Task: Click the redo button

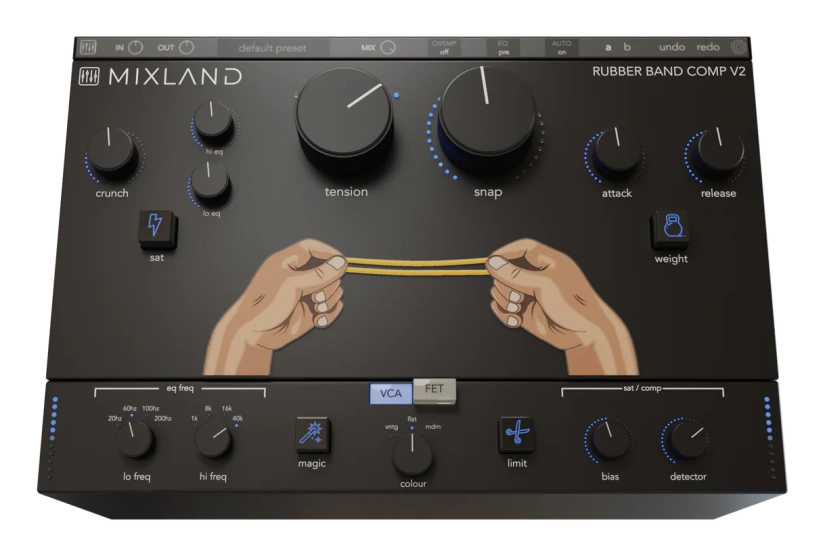Action: [708, 47]
